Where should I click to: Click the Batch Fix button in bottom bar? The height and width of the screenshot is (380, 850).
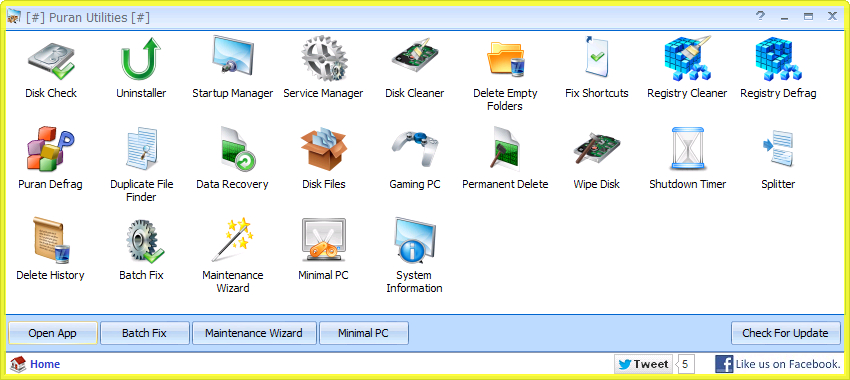coord(144,333)
